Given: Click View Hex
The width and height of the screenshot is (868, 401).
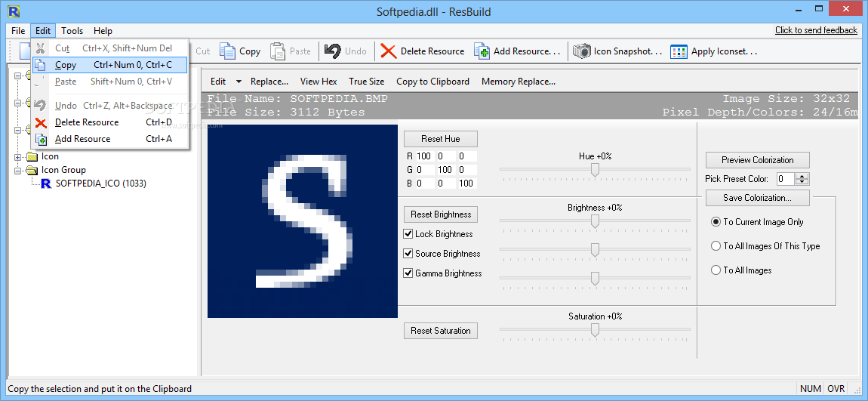Looking at the screenshot, I should tap(319, 82).
